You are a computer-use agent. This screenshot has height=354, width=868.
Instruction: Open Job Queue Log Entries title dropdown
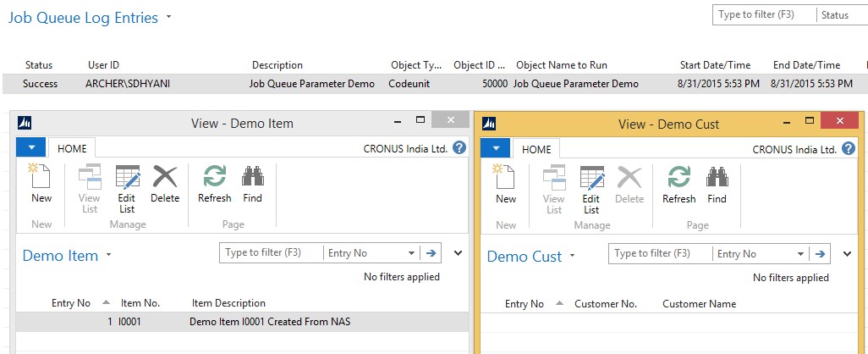point(169,17)
